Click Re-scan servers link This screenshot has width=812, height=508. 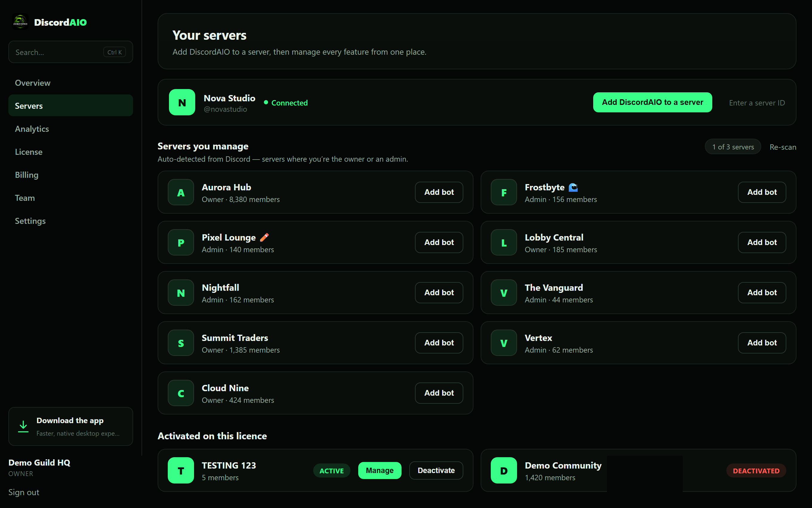click(x=782, y=147)
